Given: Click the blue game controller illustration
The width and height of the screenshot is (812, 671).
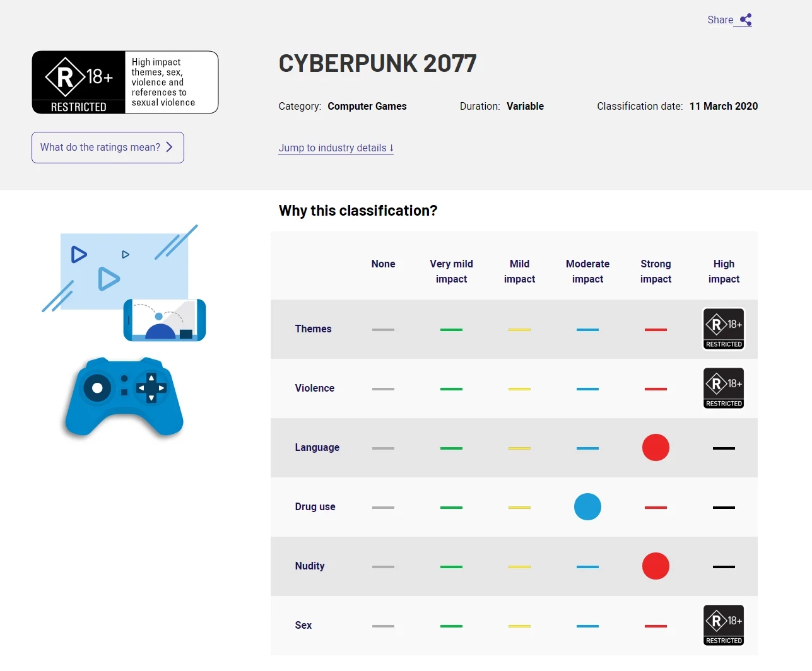Looking at the screenshot, I should [x=124, y=397].
